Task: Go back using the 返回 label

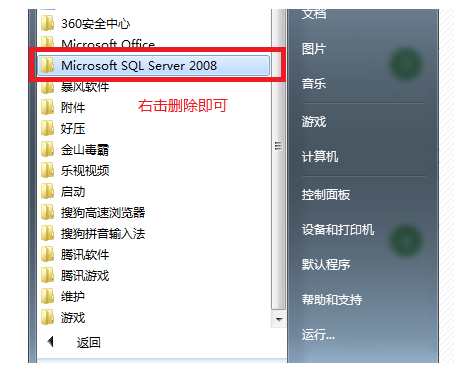Action: 89,342
